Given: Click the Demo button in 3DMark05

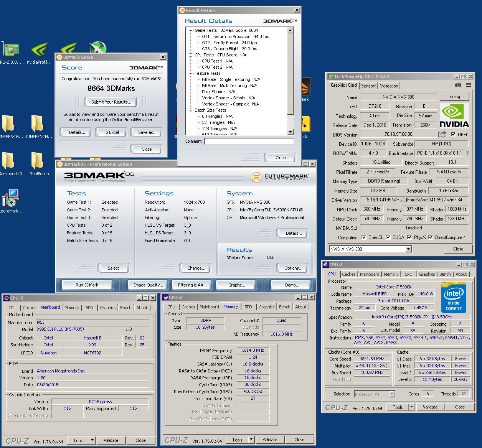Looking at the screenshot, I should (x=292, y=285).
